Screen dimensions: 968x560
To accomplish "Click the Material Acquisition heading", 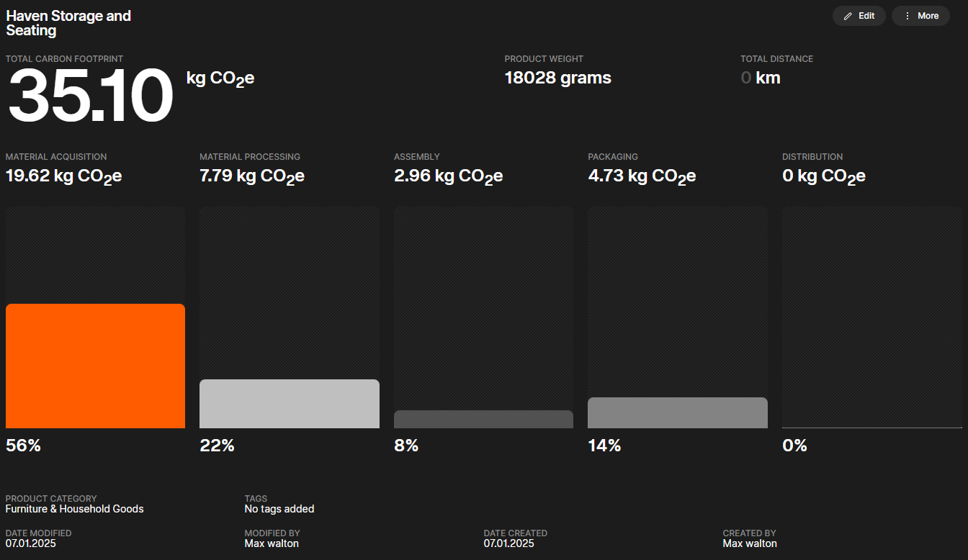I will [x=56, y=157].
